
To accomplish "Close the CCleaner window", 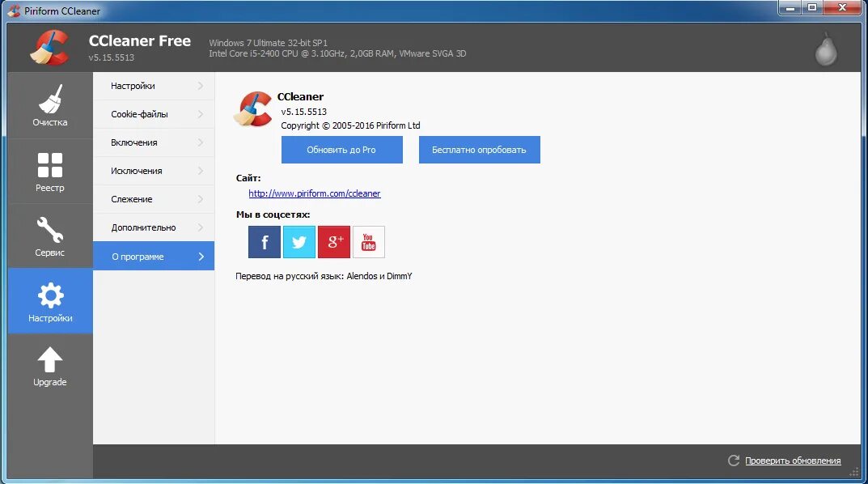I will coord(843,8).
